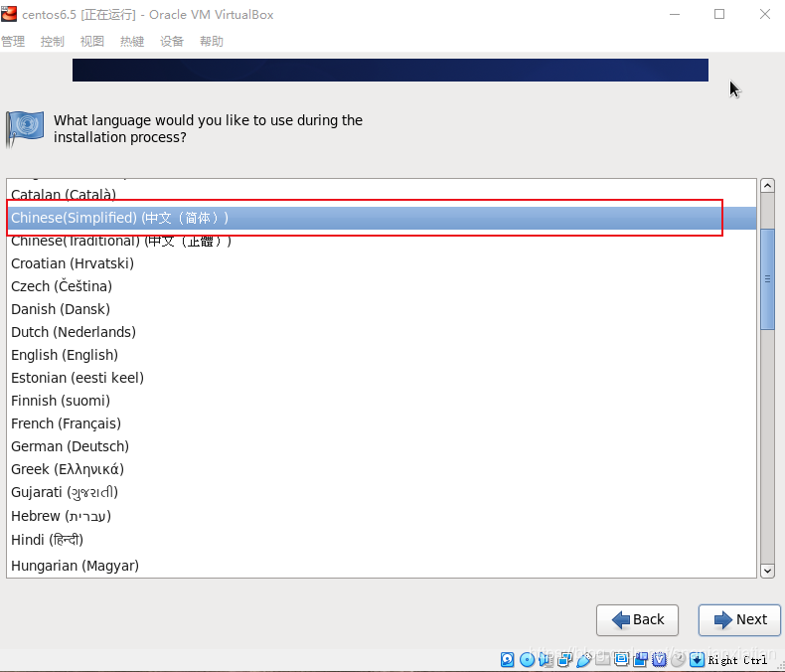This screenshot has height=672, width=785.
Task: Open the 视图 menu
Action: (92, 41)
